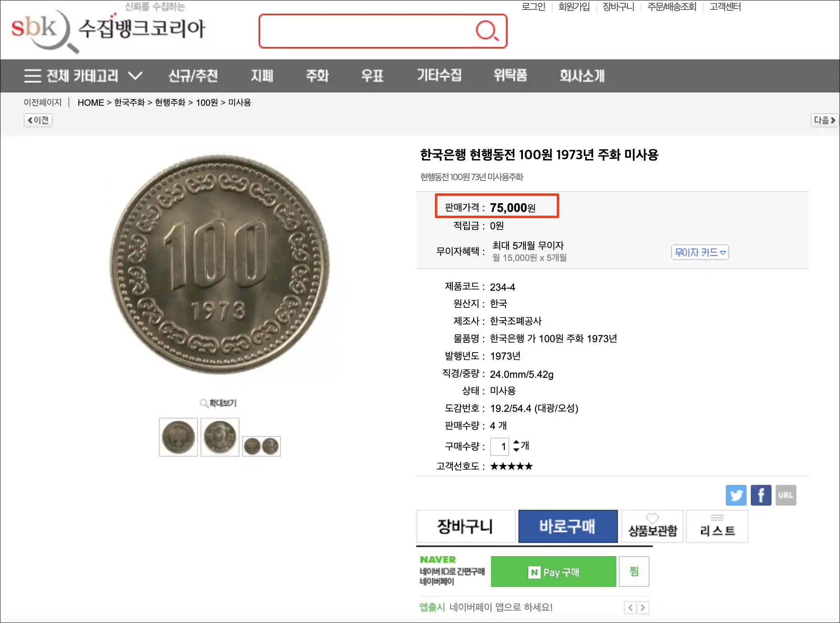Viewport: 840px width, 623px height.
Task: Select the 주화 menu item
Action: pyautogui.click(x=318, y=75)
